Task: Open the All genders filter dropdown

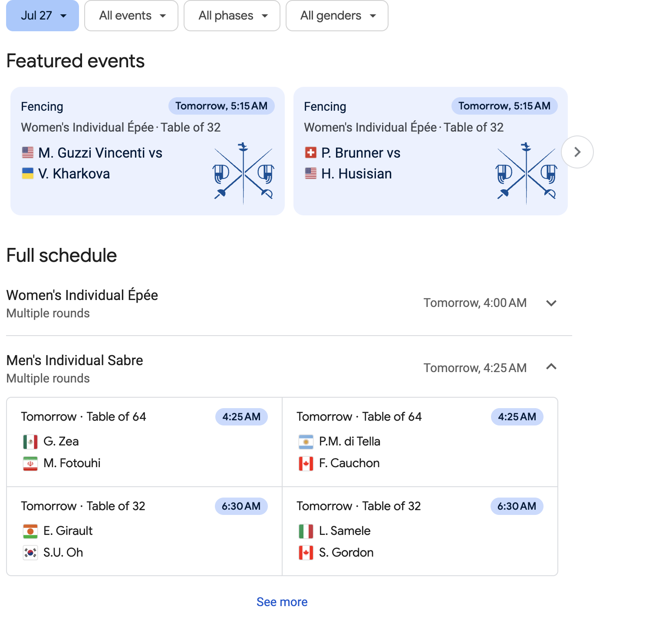Action: coord(337,16)
